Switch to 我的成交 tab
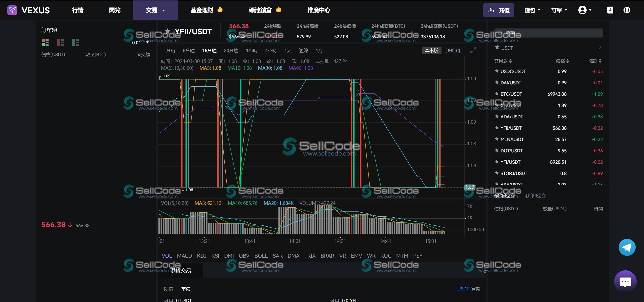This screenshot has height=302, width=644. click(536, 196)
